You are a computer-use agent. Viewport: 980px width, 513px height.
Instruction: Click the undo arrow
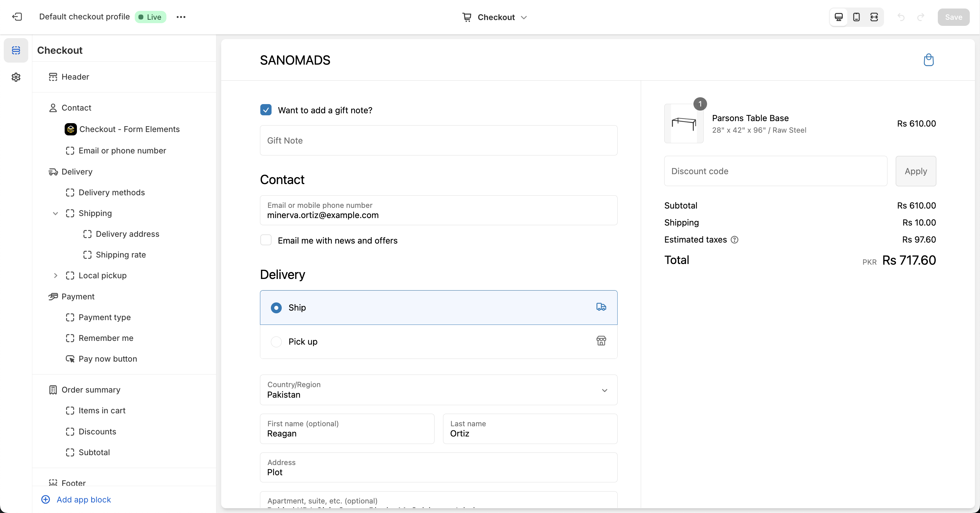901,17
